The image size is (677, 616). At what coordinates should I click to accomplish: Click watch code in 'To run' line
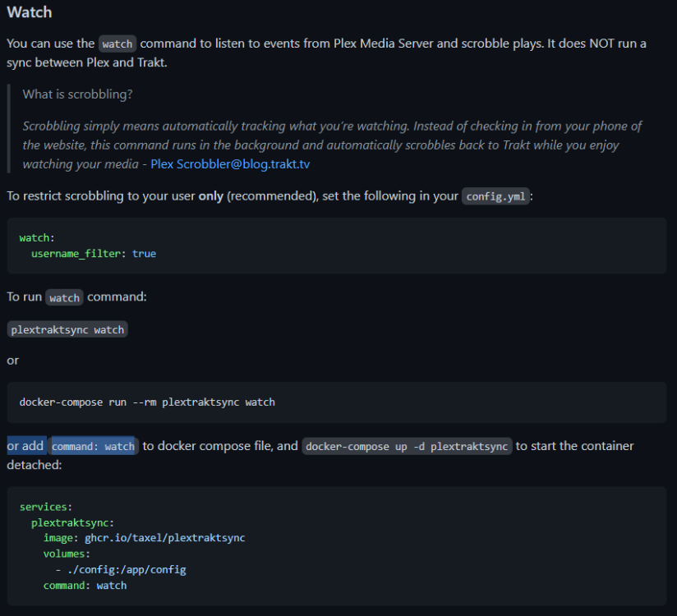(x=64, y=297)
